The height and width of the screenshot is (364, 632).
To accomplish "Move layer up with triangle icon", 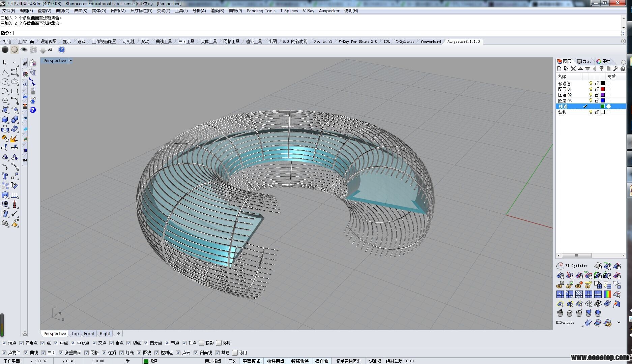I will [x=580, y=69].
